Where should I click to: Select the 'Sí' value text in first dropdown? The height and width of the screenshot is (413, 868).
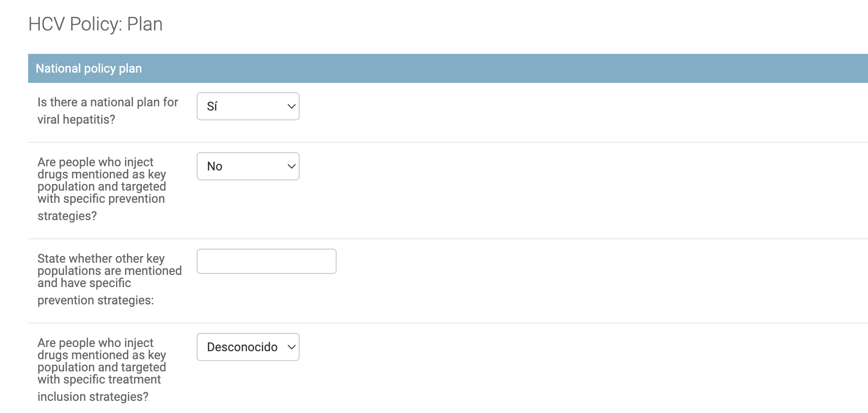pos(212,106)
